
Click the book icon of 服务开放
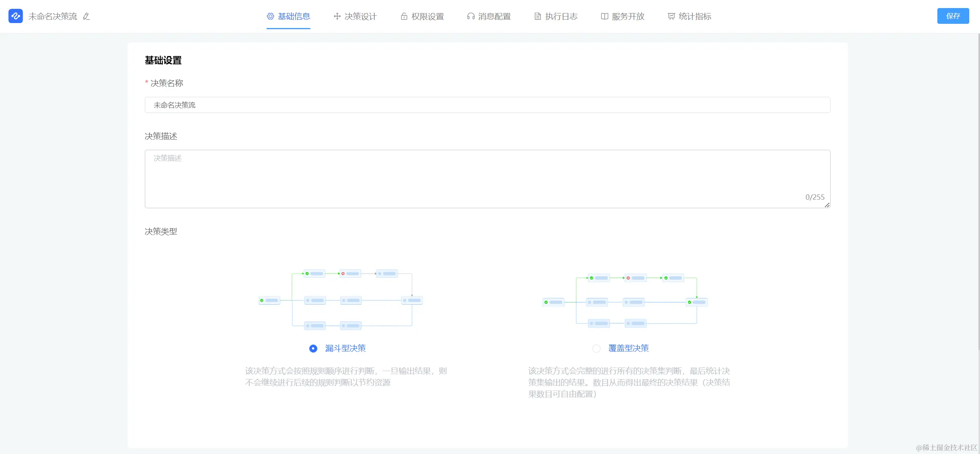click(x=605, y=16)
